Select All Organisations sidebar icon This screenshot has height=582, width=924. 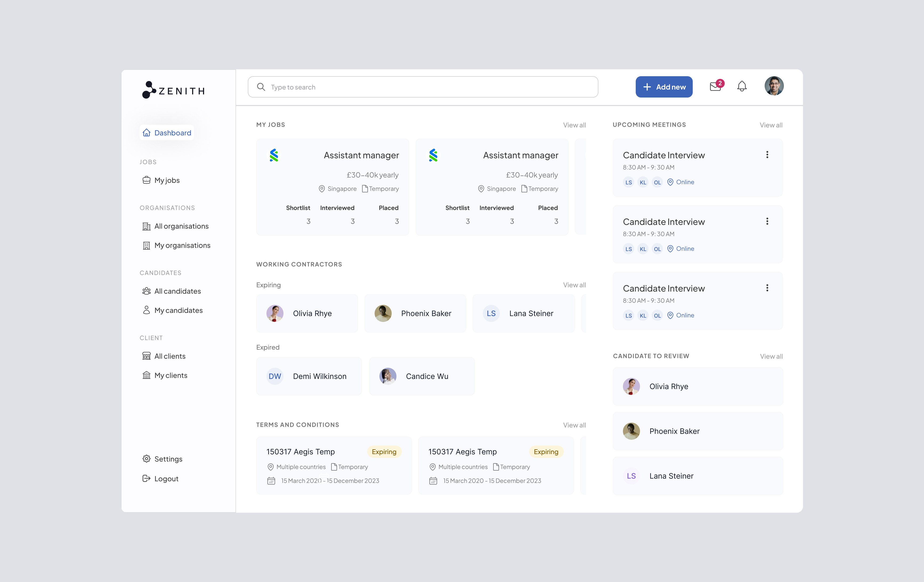point(146,225)
